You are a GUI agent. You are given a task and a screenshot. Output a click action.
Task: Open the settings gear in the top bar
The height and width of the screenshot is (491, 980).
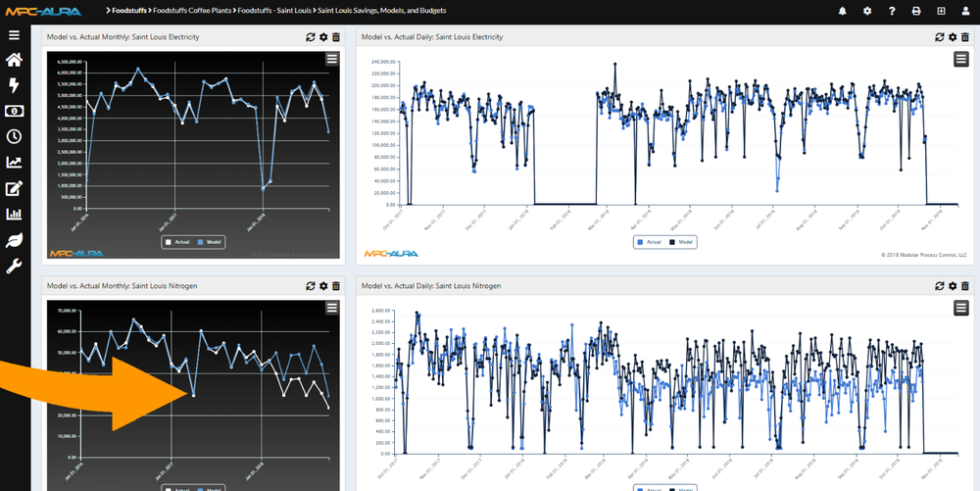[x=867, y=11]
